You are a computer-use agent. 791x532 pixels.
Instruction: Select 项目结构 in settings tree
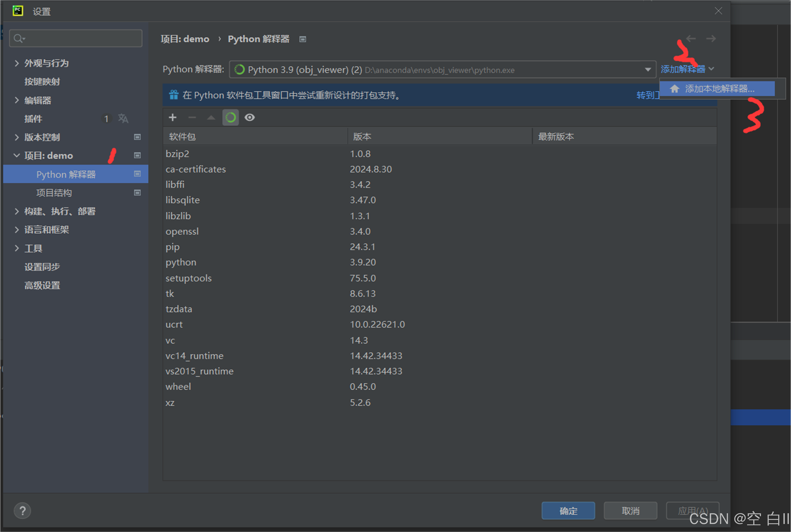pyautogui.click(x=54, y=193)
